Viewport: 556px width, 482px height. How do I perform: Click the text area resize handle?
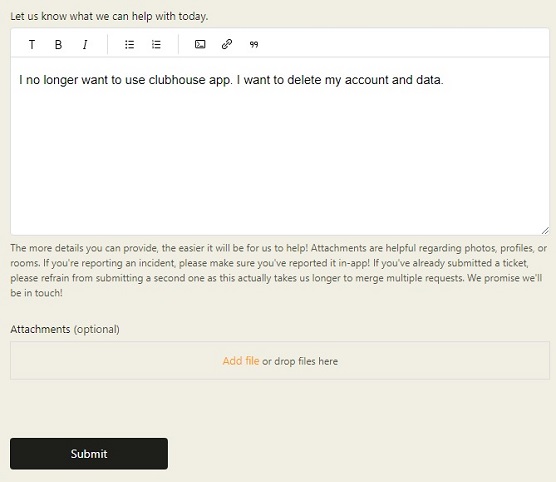[545, 231]
